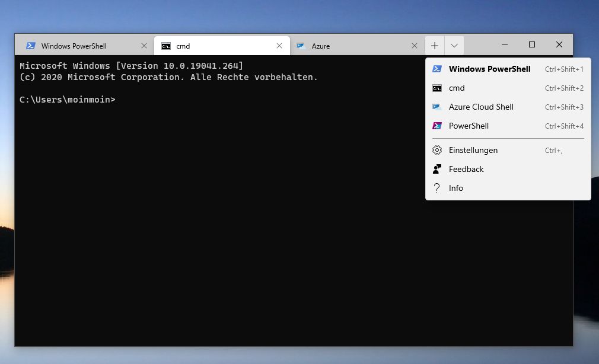Click the question mark icon beside Info
The height and width of the screenshot is (364, 599).
437,188
